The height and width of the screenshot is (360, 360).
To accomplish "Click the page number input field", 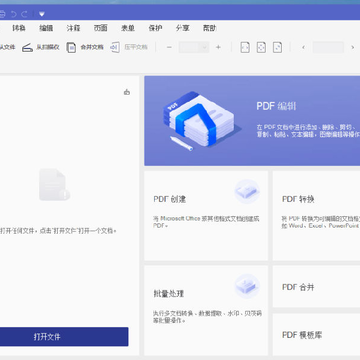I will coord(328,47).
